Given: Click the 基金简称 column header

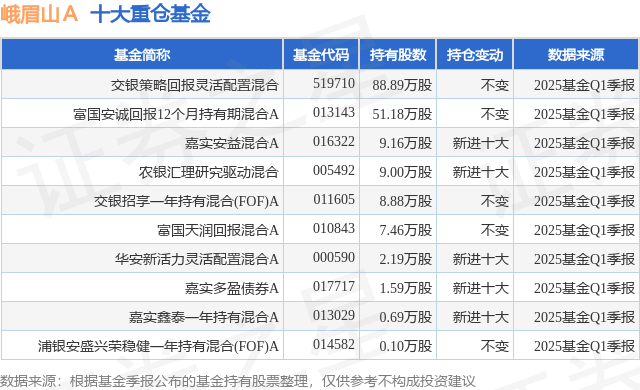Looking at the screenshot, I should (142, 55).
